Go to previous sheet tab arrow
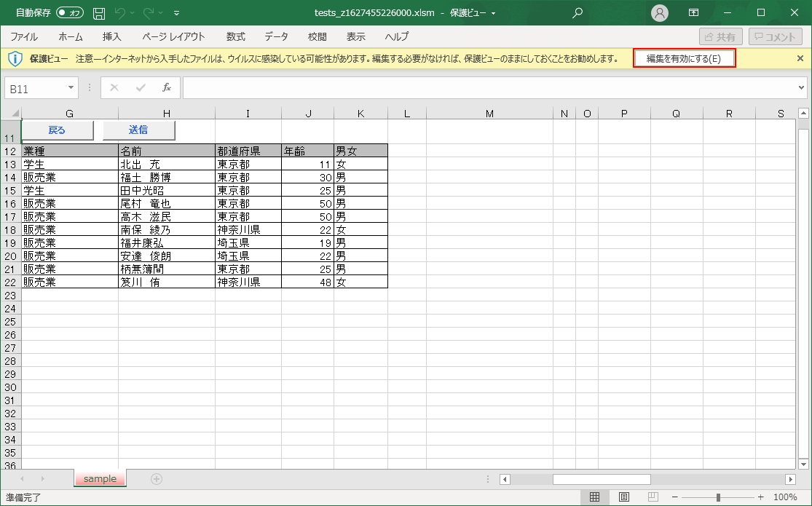 click(22, 479)
